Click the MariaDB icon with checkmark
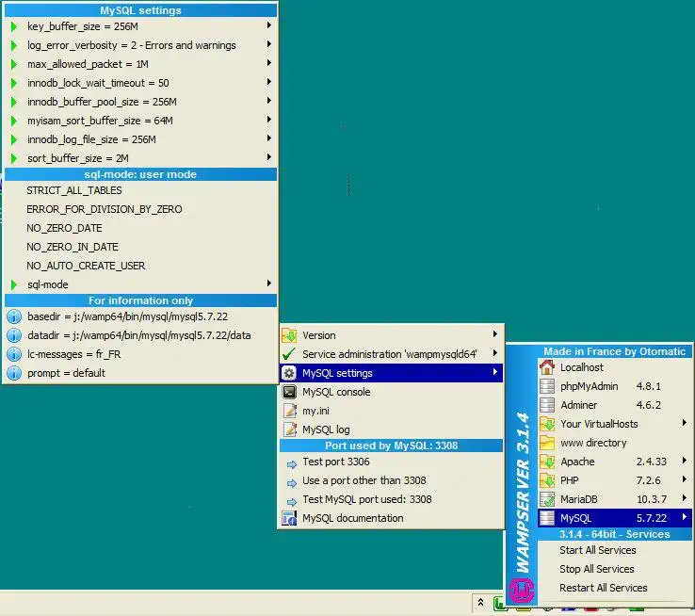Screen dimensions: 695x616 [547, 499]
